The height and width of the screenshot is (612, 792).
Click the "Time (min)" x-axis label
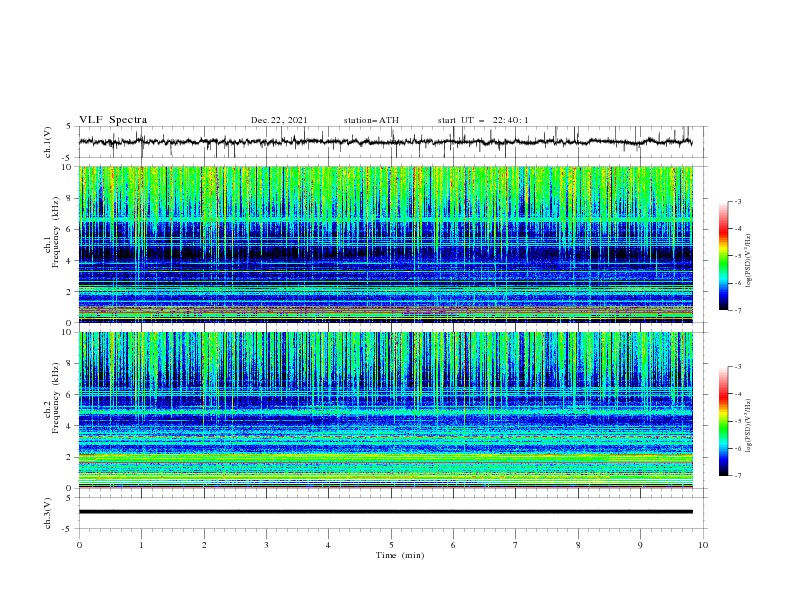400,555
